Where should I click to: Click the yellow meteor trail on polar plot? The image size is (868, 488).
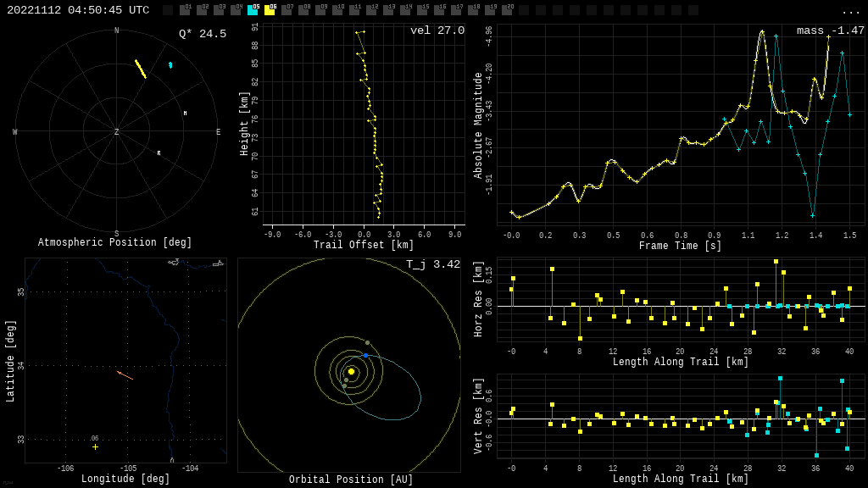140,69
